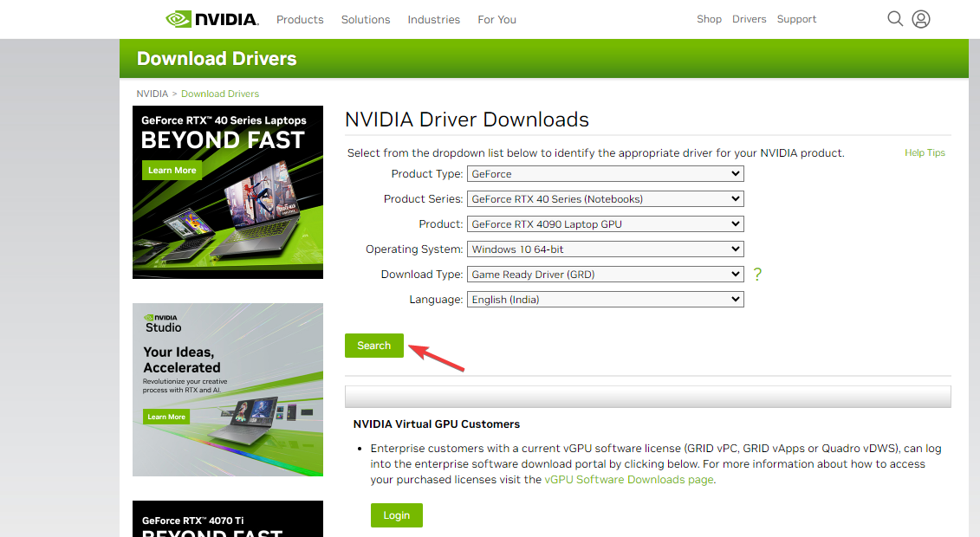The height and width of the screenshot is (537, 980).
Task: Expand the Language dropdown
Action: 606,299
